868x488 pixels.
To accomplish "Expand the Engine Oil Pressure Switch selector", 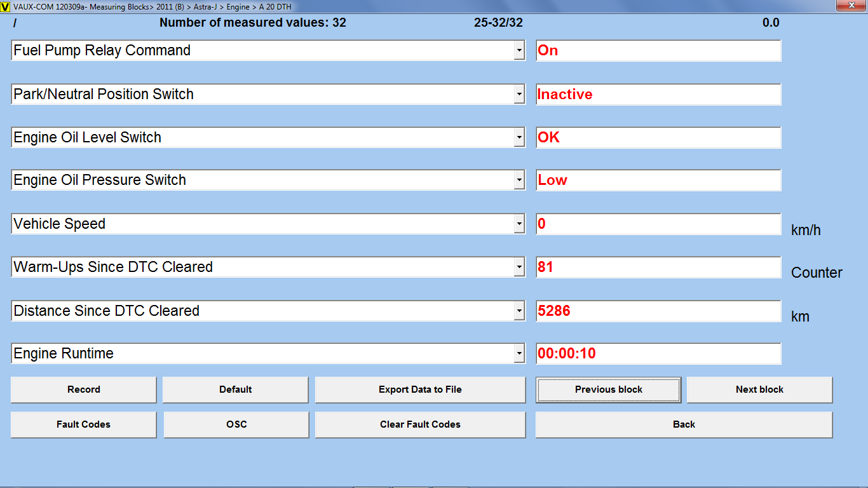I will (519, 180).
